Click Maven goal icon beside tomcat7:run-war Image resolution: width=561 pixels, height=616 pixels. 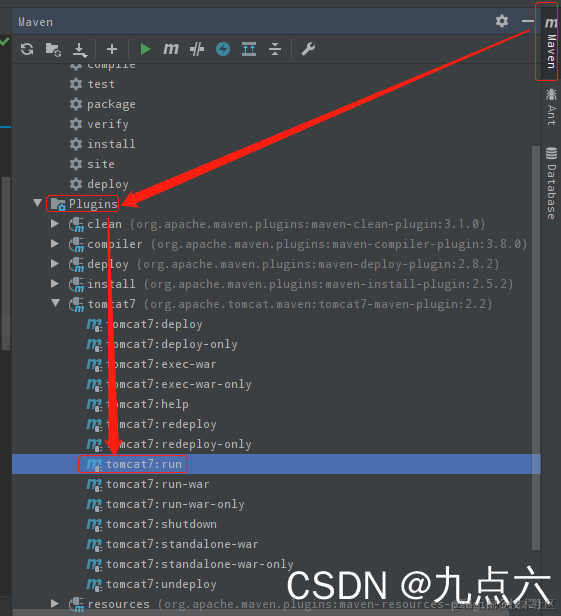(94, 484)
